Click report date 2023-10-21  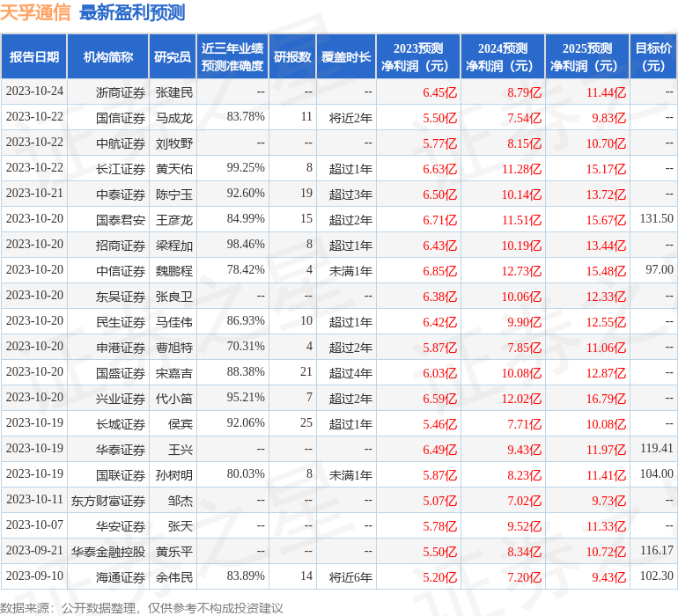[x=34, y=194]
